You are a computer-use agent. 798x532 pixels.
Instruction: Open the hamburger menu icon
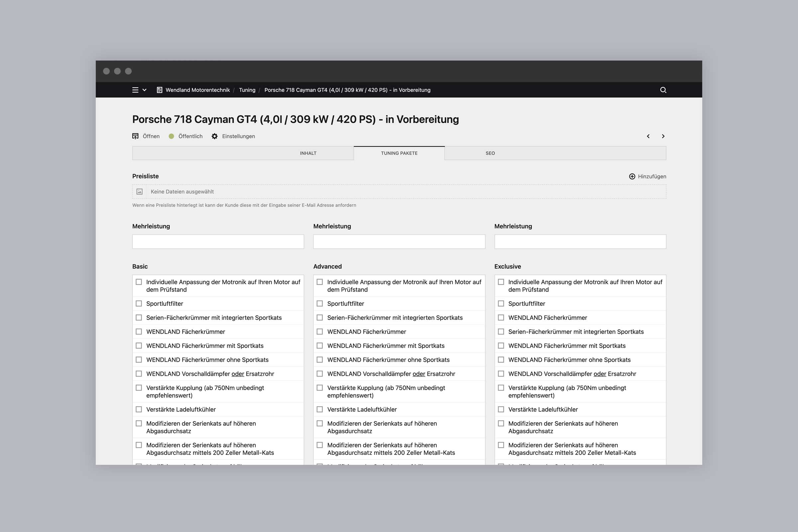[x=135, y=90]
